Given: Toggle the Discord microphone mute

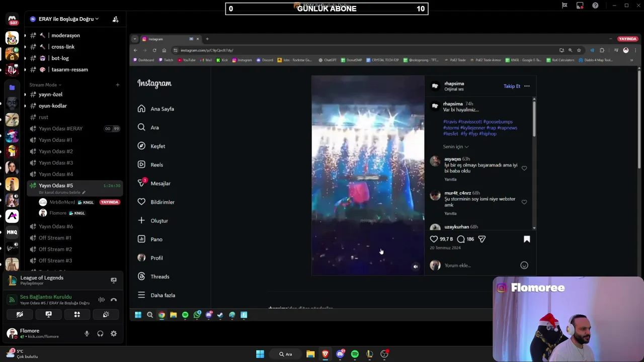Looking at the screenshot, I should pos(87,333).
